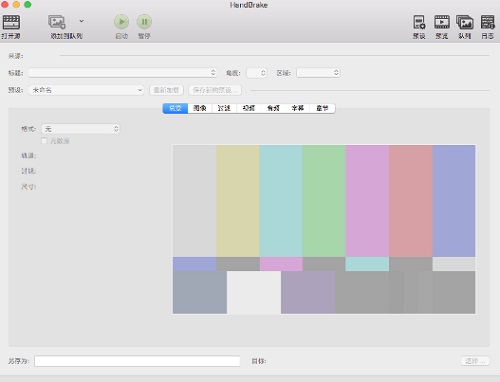
Task: Add current job to queue icon
Action: coord(57,22)
